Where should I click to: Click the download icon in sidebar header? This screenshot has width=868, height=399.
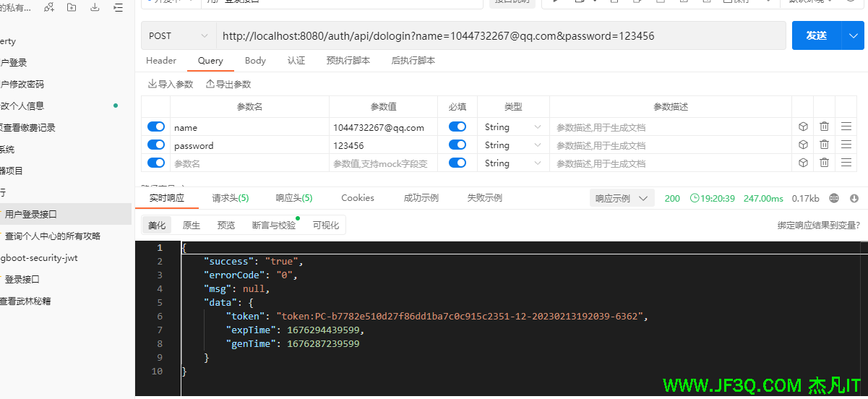[x=95, y=7]
